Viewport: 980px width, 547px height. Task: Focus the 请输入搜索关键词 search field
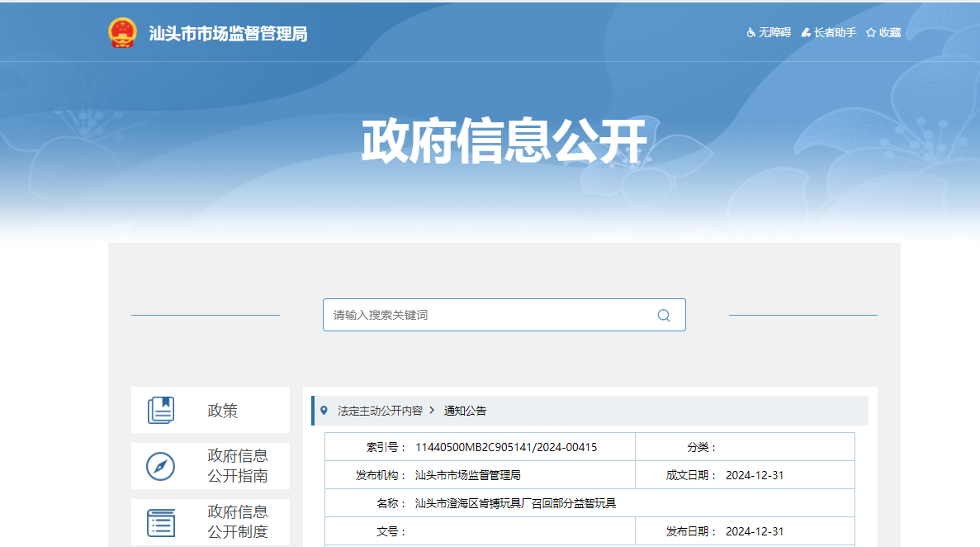[x=487, y=315]
